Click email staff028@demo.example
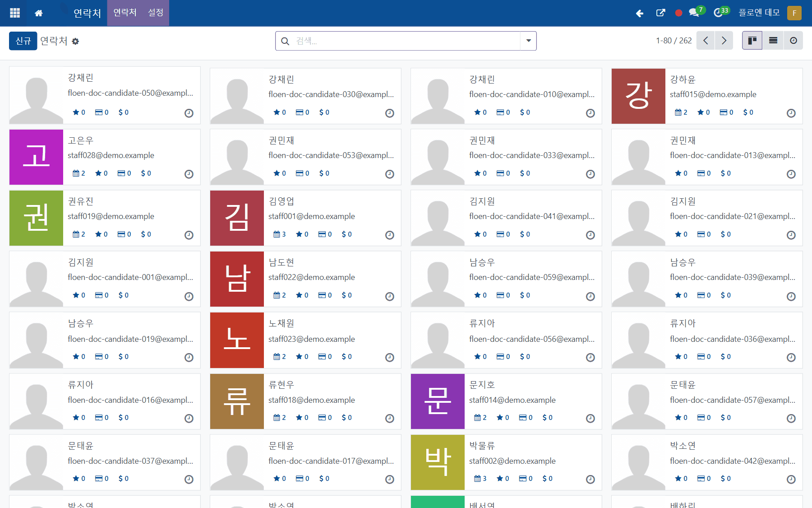Screen dimensions: 812x508 click(111, 155)
